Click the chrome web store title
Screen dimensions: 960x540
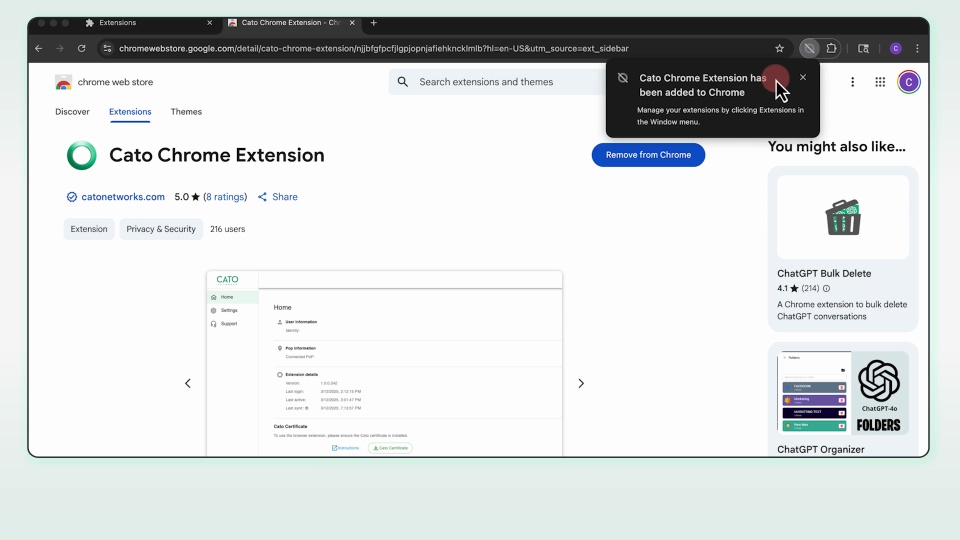(115, 82)
